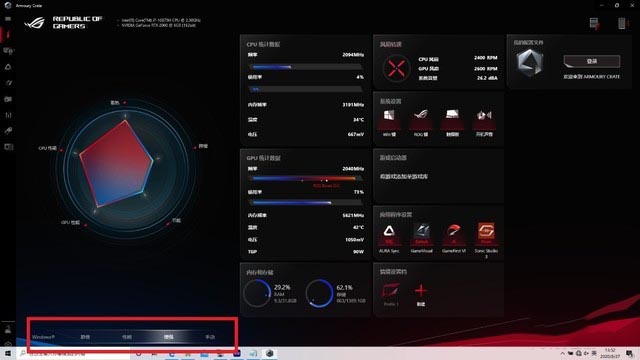Open the GameVisual app tile
The width and height of the screenshot is (640, 360).
click(421, 238)
